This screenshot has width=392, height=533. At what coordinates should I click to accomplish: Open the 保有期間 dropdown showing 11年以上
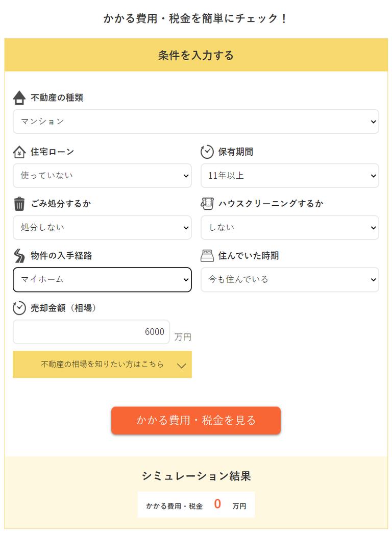290,176
